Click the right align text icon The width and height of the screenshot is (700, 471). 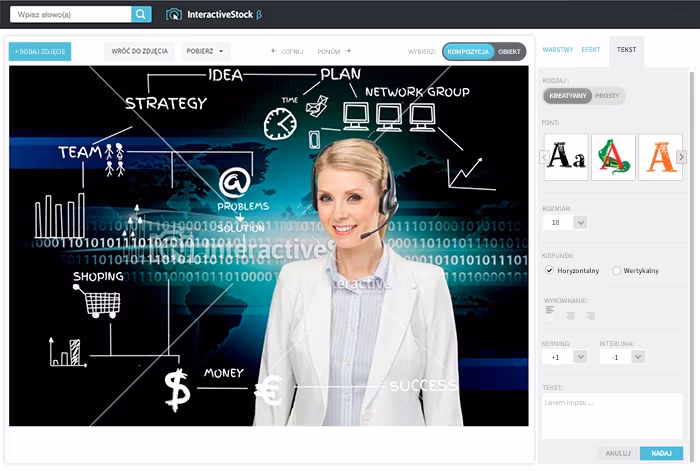pos(590,316)
